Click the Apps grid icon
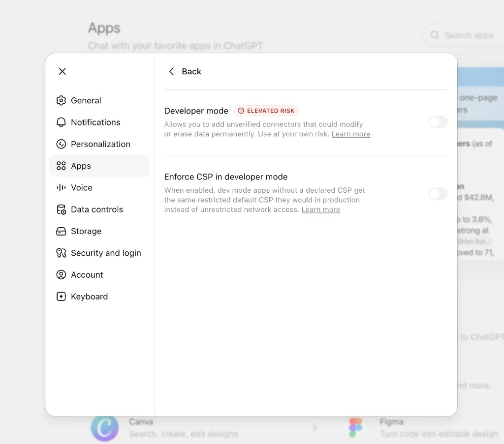Screen dimensions: 504x444 61,166
